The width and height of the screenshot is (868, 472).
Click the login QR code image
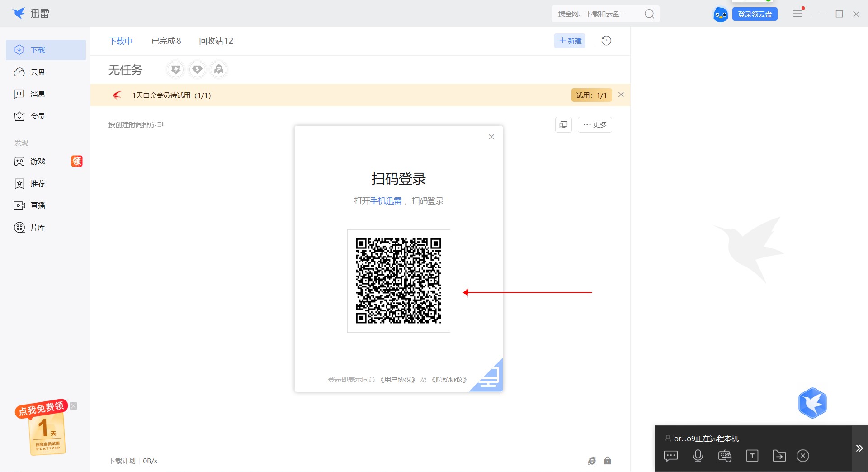point(399,281)
